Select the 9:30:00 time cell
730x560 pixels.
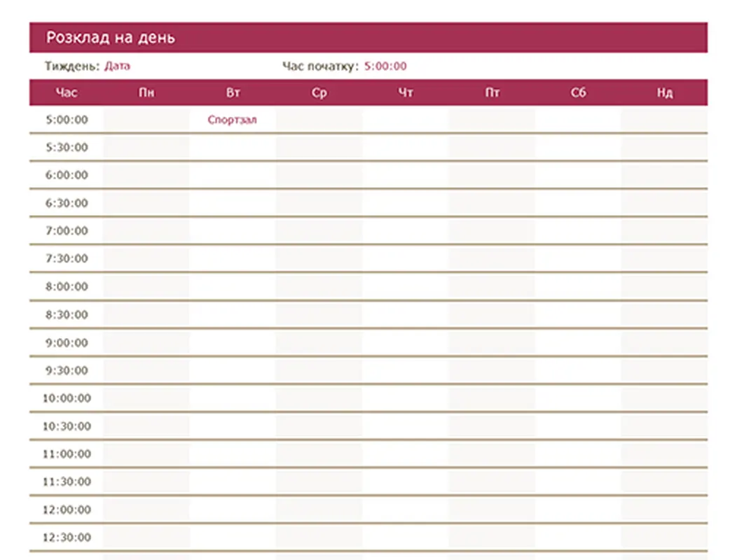click(x=67, y=370)
